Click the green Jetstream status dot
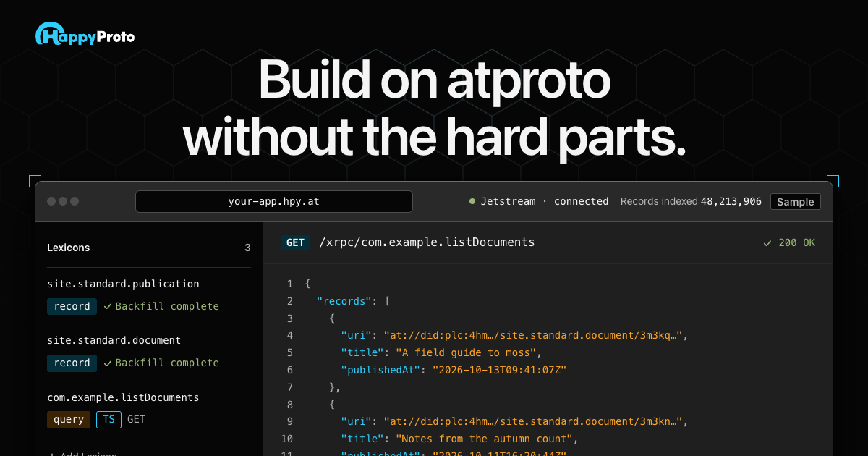The width and height of the screenshot is (868, 456). point(472,201)
